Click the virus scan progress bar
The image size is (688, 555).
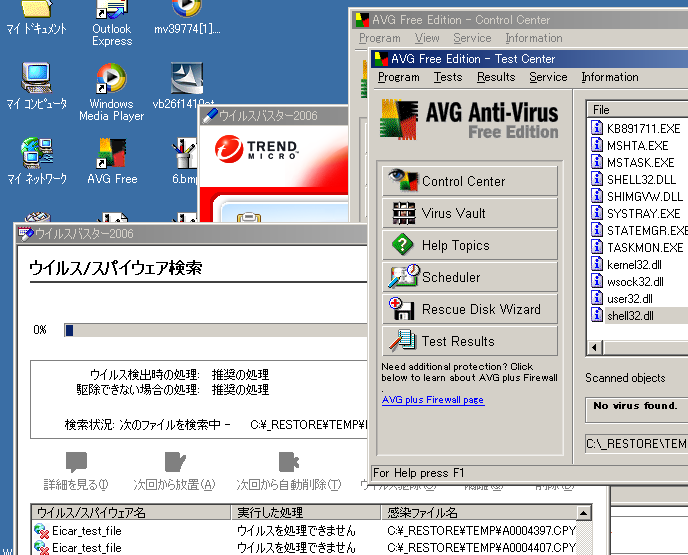click(215, 330)
